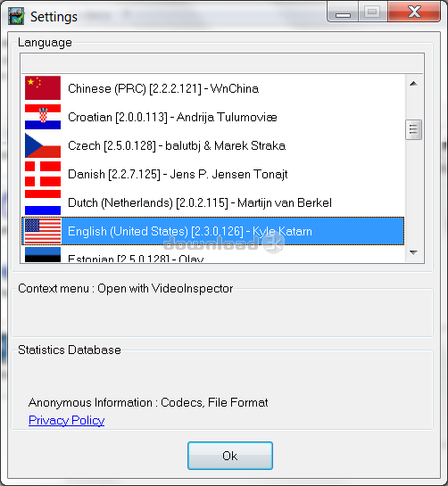Click the language list scroll up arrow
The height and width of the screenshot is (486, 448).
(413, 83)
